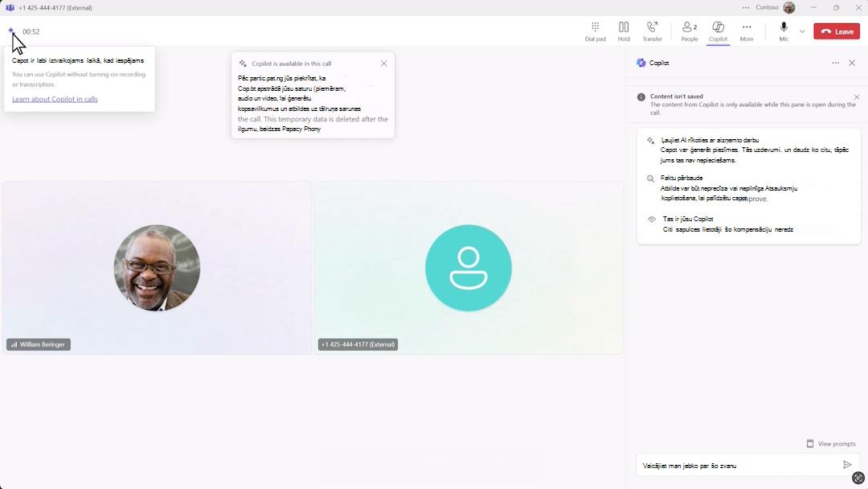
Task: Click Faktu pārbaude heading
Action: pyautogui.click(x=682, y=178)
